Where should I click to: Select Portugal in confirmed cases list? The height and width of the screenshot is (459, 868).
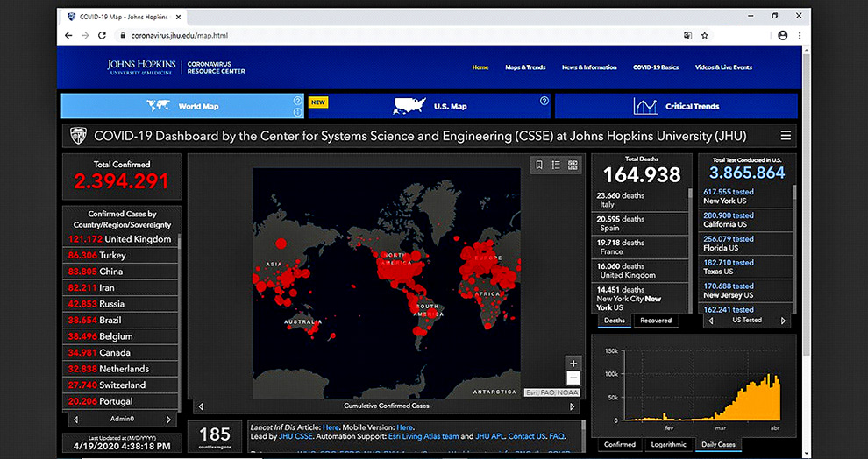coord(119,401)
